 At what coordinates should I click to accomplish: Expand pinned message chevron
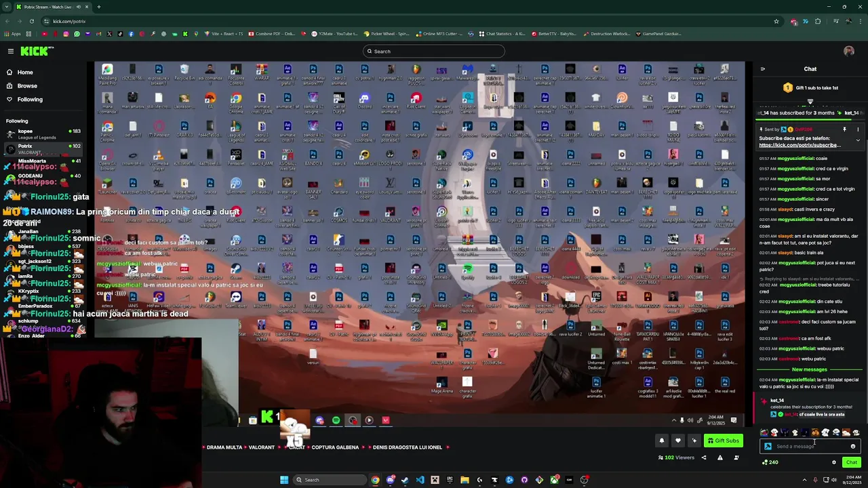point(857,140)
